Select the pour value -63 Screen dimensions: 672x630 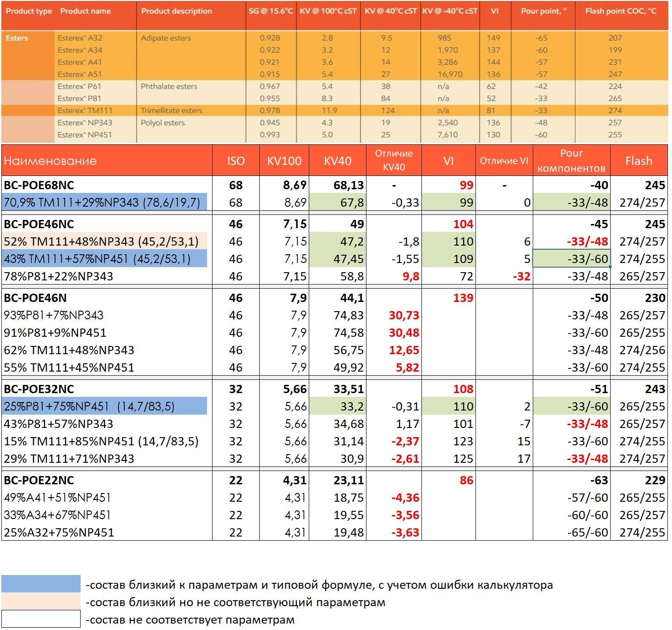[599, 480]
